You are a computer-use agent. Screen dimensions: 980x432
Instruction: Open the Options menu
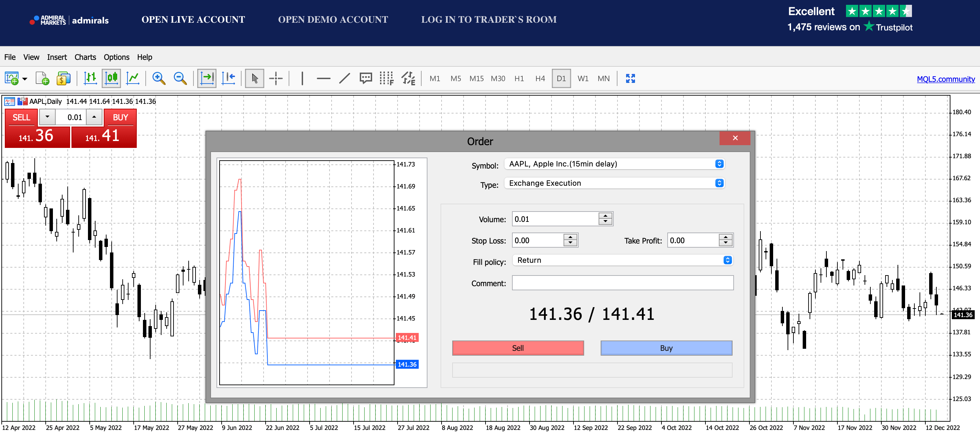[116, 57]
